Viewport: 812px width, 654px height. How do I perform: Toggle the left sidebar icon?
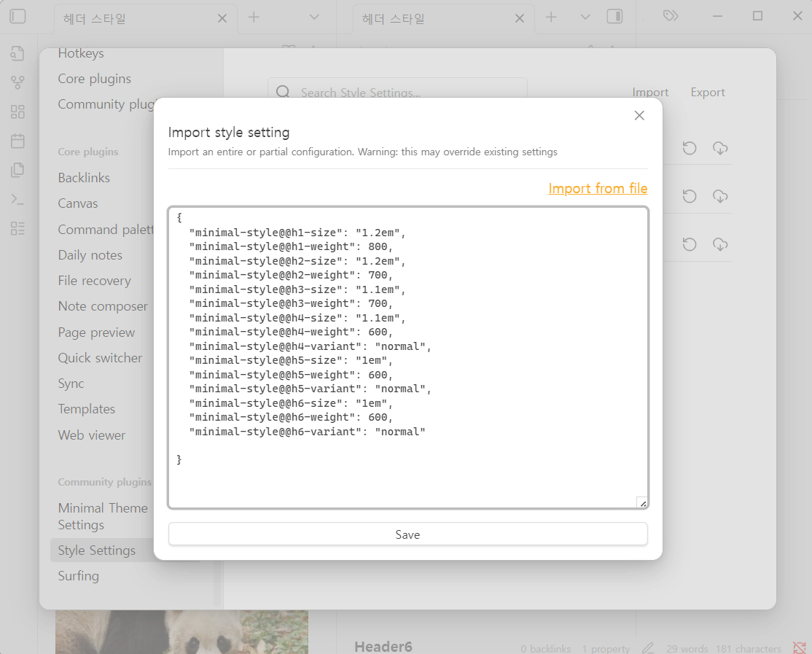click(17, 17)
